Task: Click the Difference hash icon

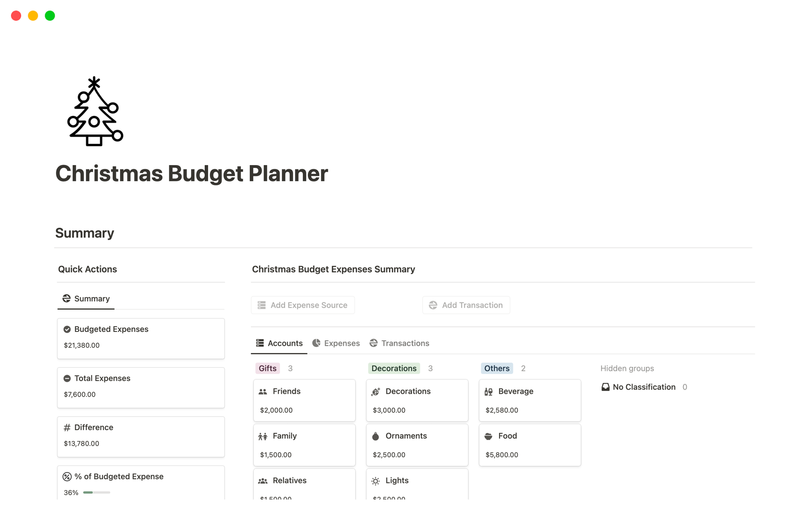Action: [67, 428]
